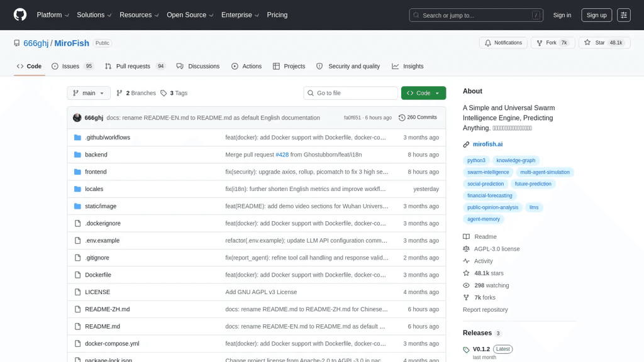View the V0.1.2 release tag
Viewport: 644px width, 362px height.
481,349
